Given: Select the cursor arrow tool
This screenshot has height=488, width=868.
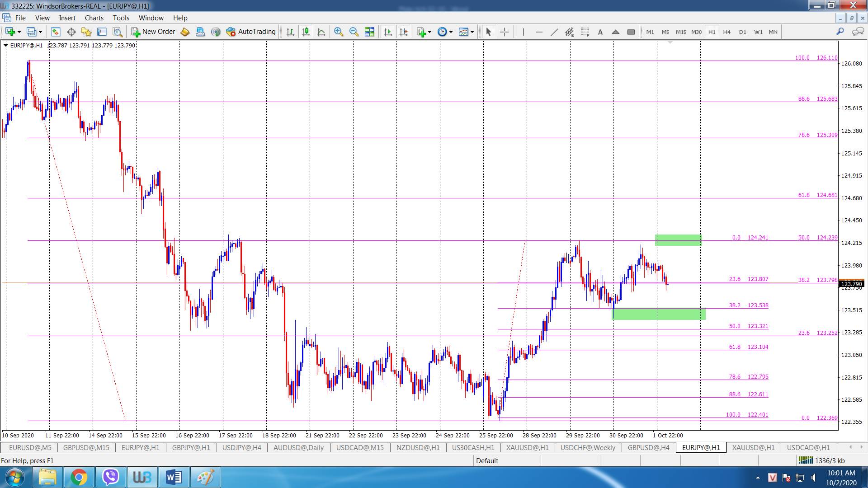Looking at the screenshot, I should tap(488, 32).
